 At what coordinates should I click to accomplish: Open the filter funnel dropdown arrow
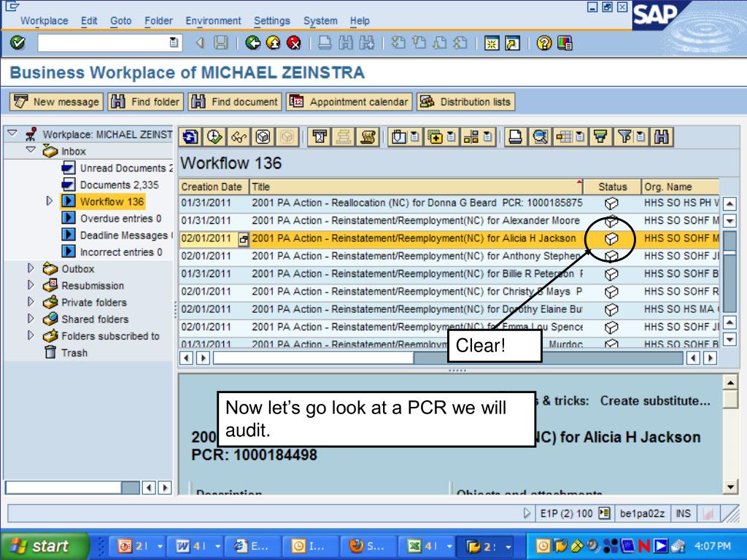641,137
